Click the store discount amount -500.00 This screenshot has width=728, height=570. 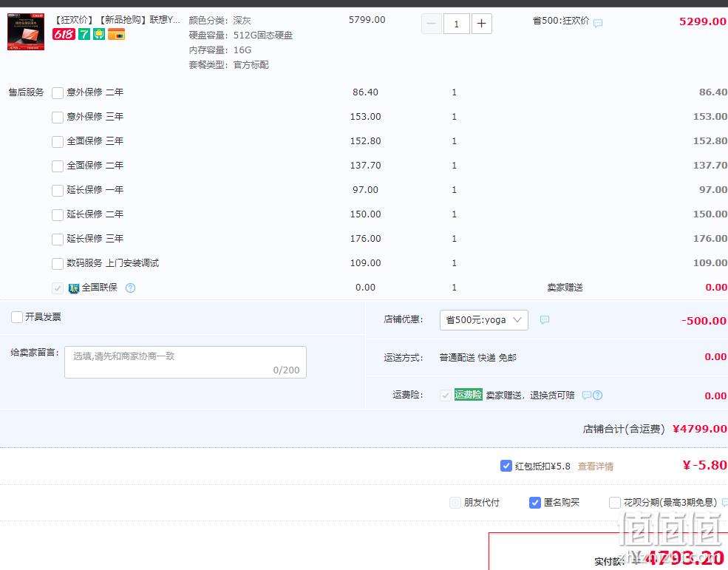pyautogui.click(x=704, y=321)
